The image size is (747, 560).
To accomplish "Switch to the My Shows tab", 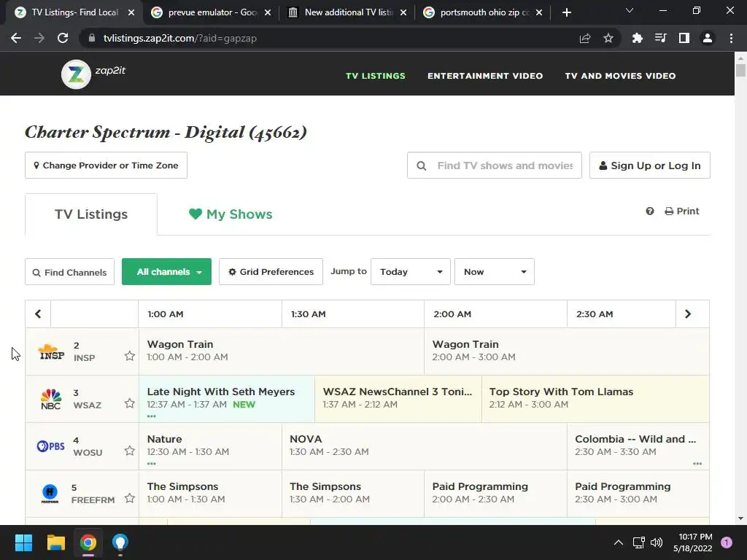I will coord(231,214).
